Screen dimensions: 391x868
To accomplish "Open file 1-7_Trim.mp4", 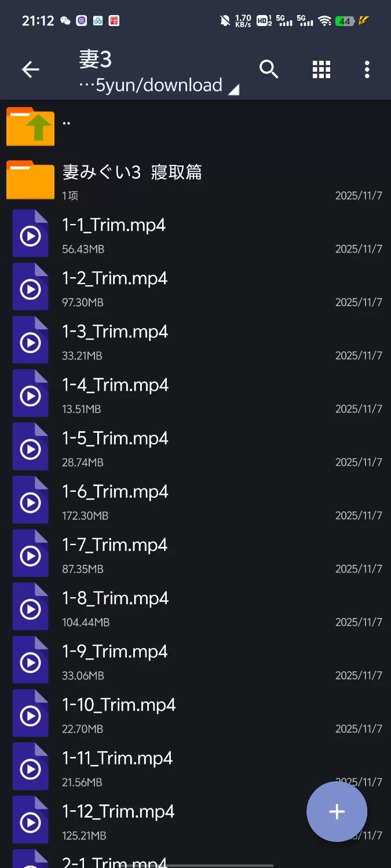I will (115, 545).
